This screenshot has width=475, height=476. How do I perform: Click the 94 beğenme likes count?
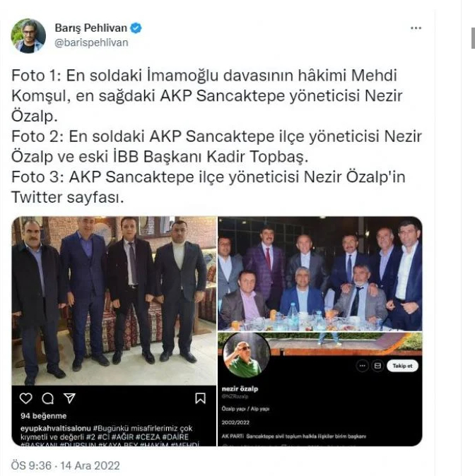coord(43,416)
